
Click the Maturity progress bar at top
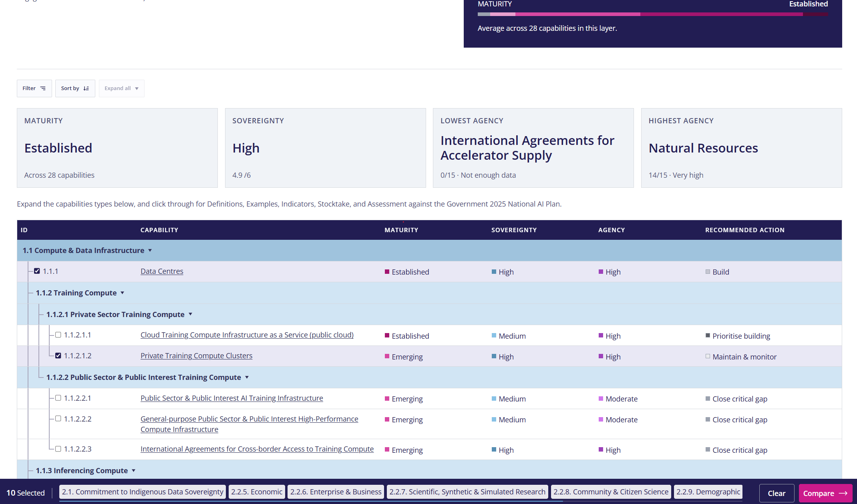tap(653, 14)
